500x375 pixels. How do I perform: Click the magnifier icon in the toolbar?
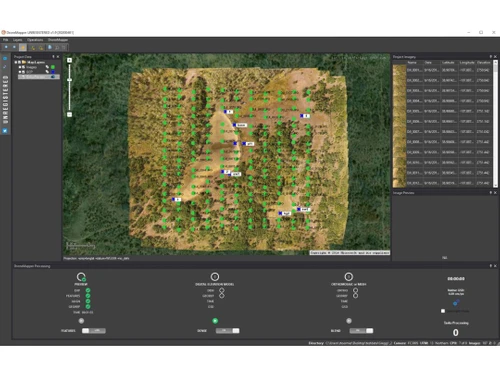[x=57, y=48]
